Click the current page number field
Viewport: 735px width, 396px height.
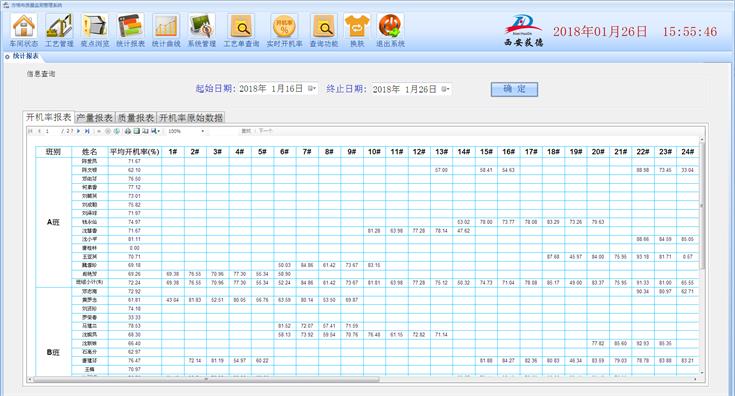[52, 131]
